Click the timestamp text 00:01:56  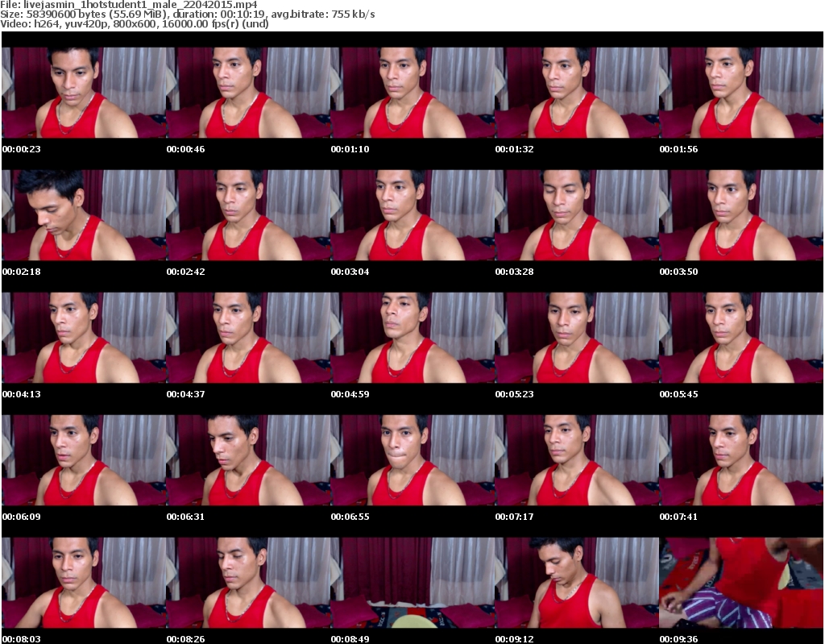pyautogui.click(x=678, y=149)
